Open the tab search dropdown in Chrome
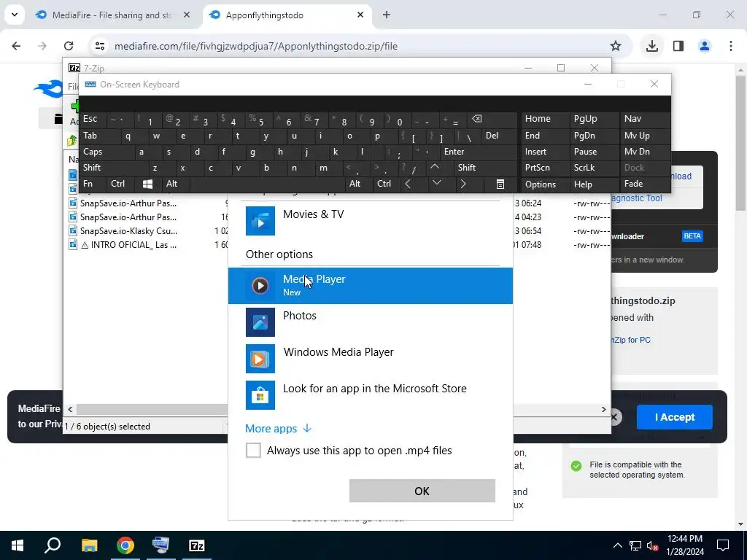 (15, 15)
